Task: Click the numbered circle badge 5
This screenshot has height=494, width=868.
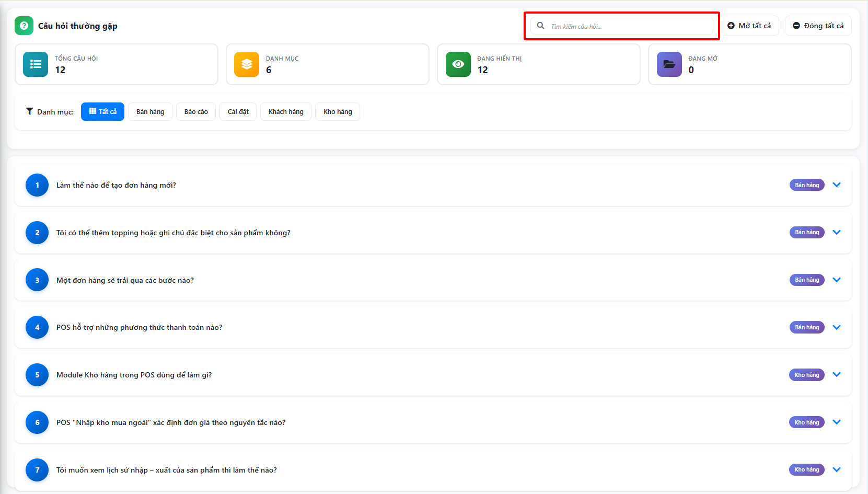Action: pyautogui.click(x=37, y=375)
